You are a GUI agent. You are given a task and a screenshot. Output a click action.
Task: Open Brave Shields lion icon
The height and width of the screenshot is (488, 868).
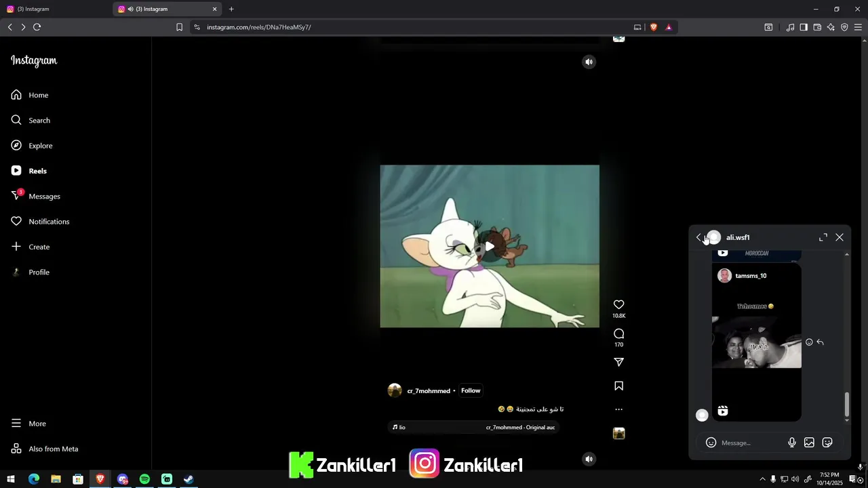[x=654, y=27]
